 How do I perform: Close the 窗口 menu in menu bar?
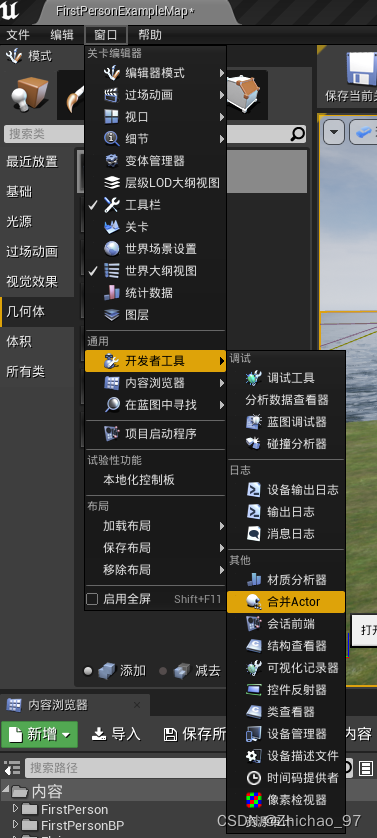[x=106, y=35]
